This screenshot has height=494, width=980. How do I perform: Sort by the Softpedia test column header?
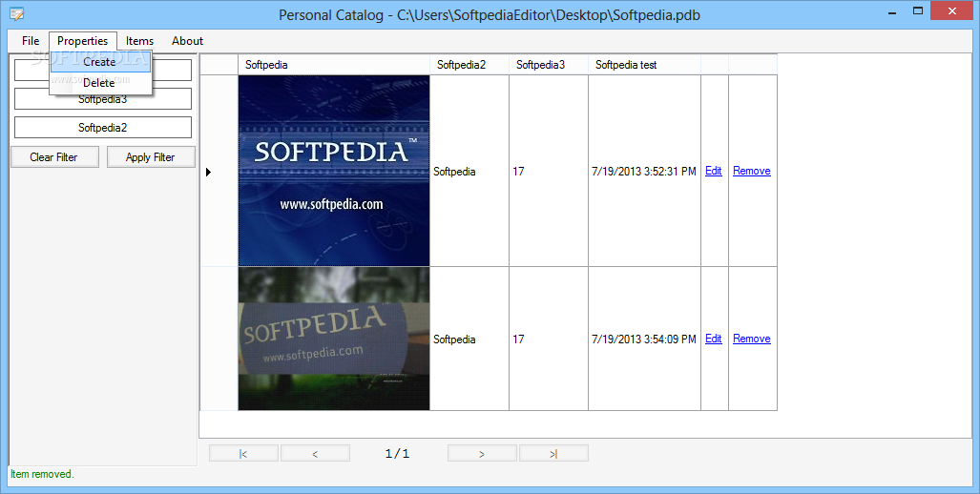644,64
